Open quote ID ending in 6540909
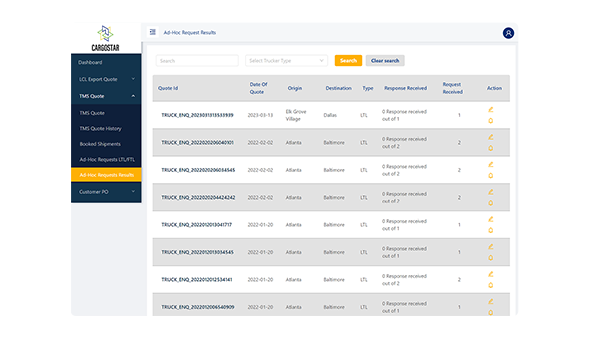The image size is (590, 360). [x=198, y=307]
